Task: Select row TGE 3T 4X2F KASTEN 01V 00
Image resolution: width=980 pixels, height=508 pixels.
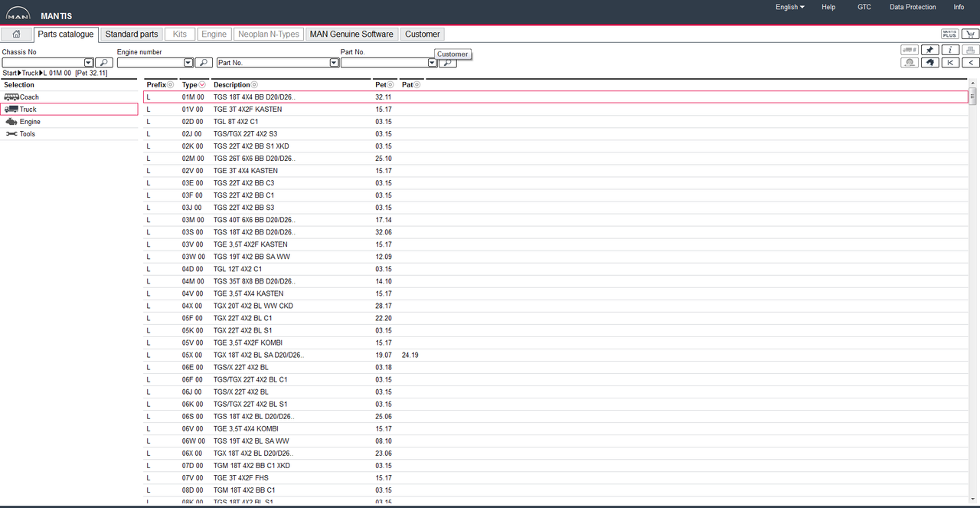Action: [x=556, y=110]
